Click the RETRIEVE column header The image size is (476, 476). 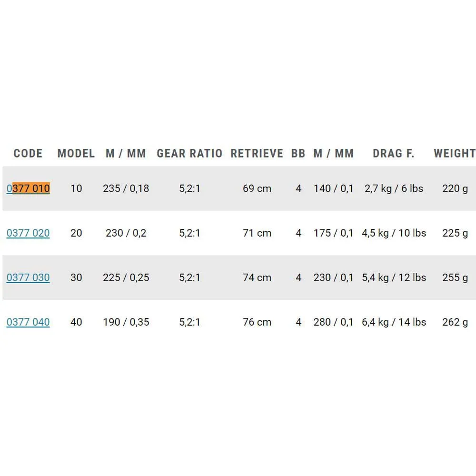[257, 153]
